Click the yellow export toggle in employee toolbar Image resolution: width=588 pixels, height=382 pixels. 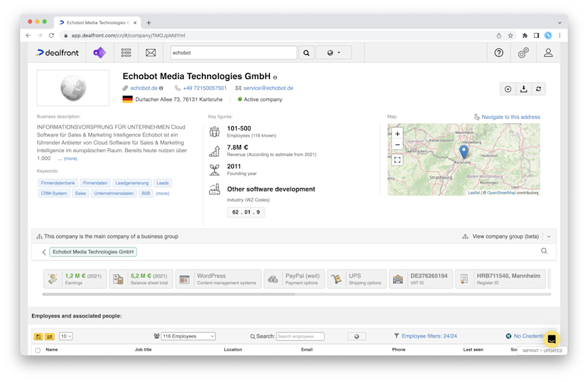click(x=37, y=335)
